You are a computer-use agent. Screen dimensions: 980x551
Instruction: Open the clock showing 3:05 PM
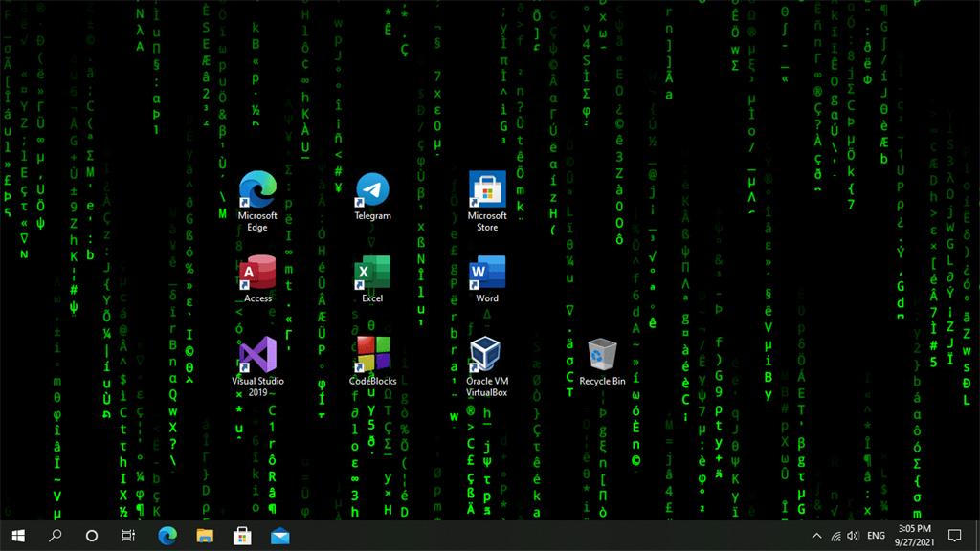coord(914,536)
